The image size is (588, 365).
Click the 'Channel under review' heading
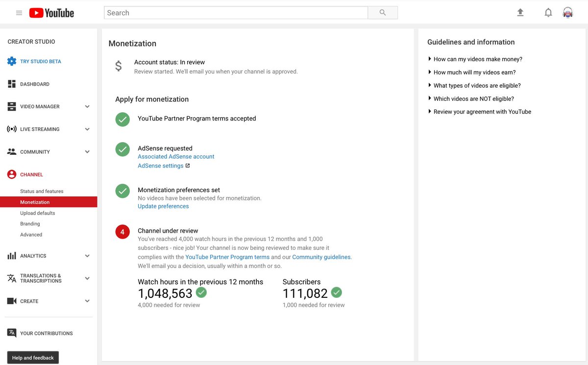tap(168, 231)
